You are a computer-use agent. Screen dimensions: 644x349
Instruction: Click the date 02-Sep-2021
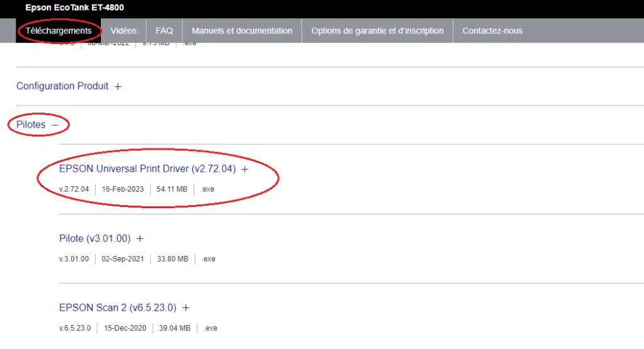[x=123, y=259]
